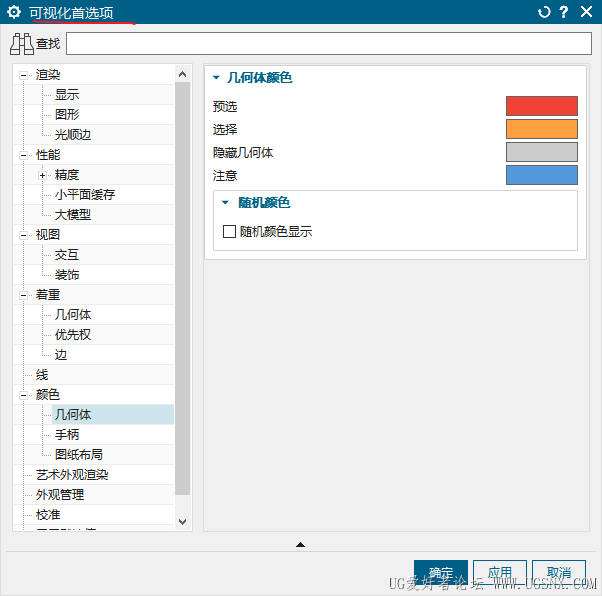
Task: Select 优先权 in the tree
Action: click(x=73, y=335)
